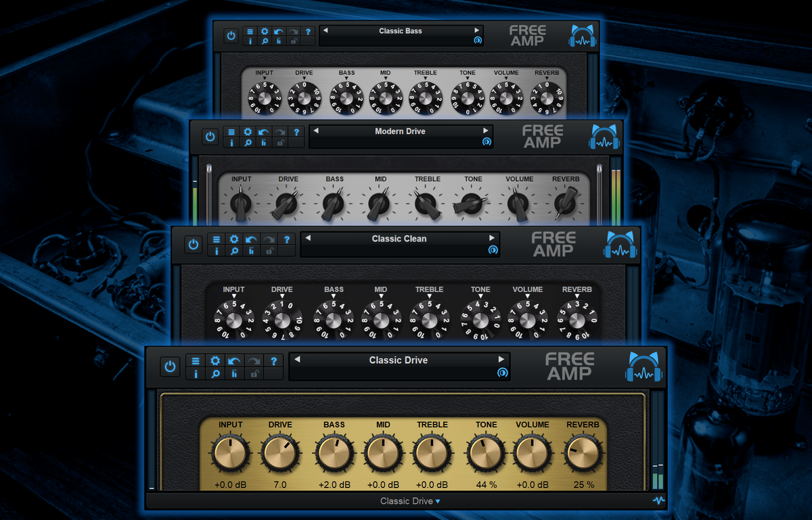
Task: Go to next preset after Classic Bass
Action: pos(477,30)
